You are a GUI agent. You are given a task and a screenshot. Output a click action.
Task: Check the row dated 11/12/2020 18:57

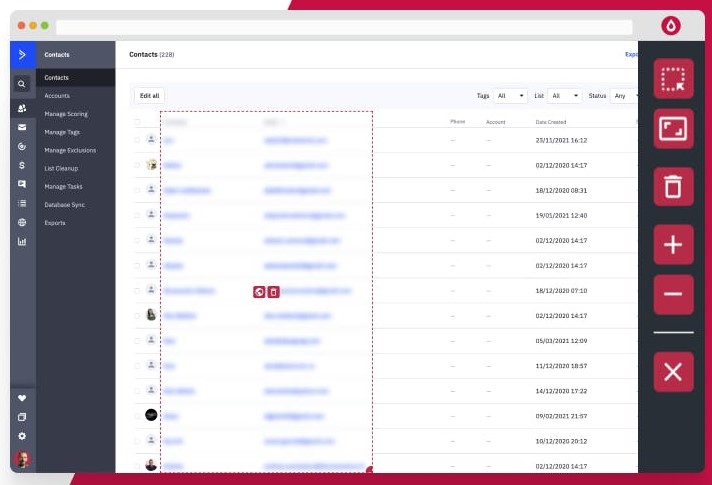137,366
